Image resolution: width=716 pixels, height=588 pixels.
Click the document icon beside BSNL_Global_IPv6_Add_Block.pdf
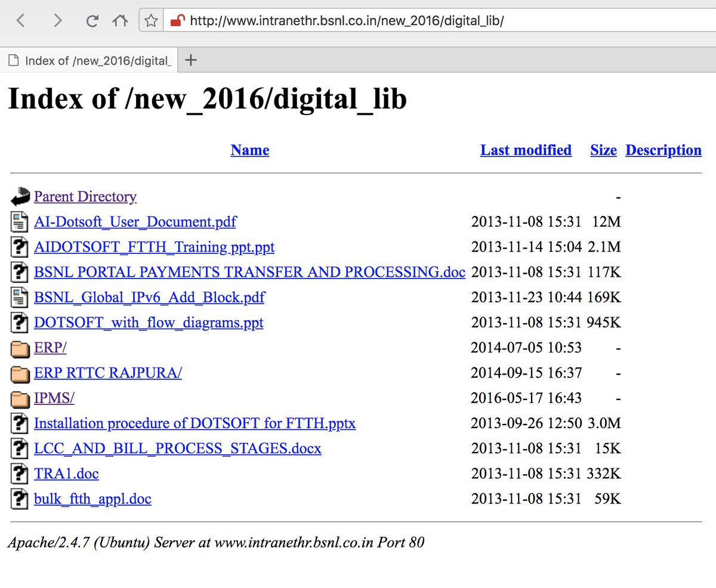[20, 297]
